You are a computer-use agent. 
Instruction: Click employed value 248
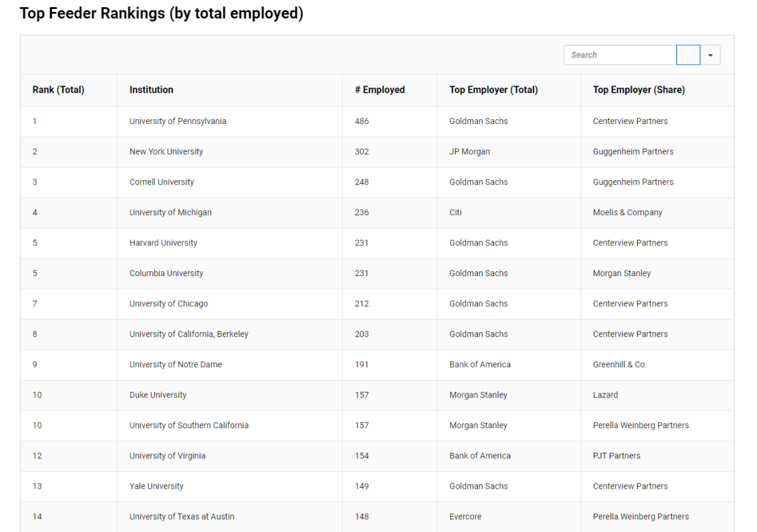(362, 182)
